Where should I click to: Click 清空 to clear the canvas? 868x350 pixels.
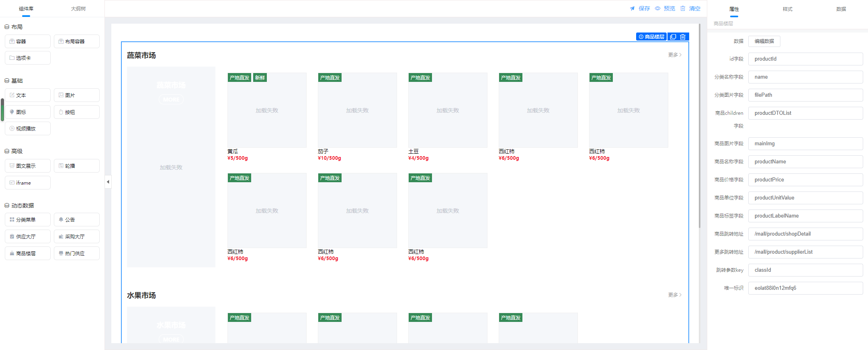point(690,8)
